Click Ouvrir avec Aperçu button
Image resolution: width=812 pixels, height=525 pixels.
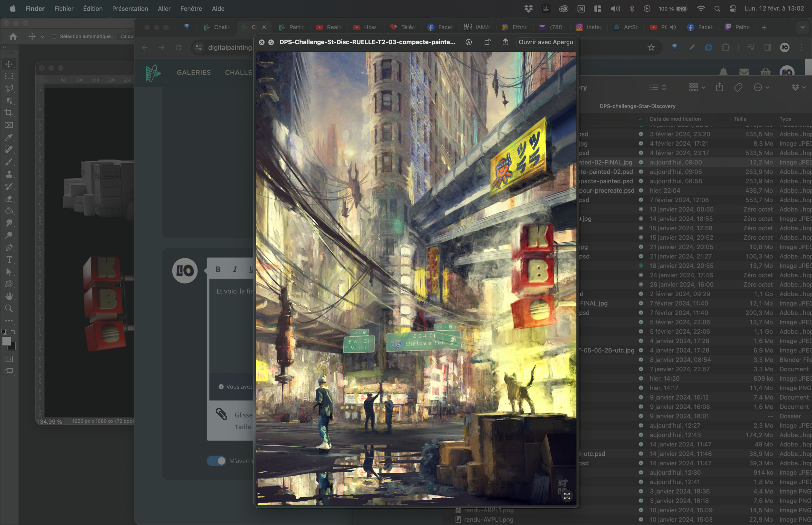[x=546, y=42]
